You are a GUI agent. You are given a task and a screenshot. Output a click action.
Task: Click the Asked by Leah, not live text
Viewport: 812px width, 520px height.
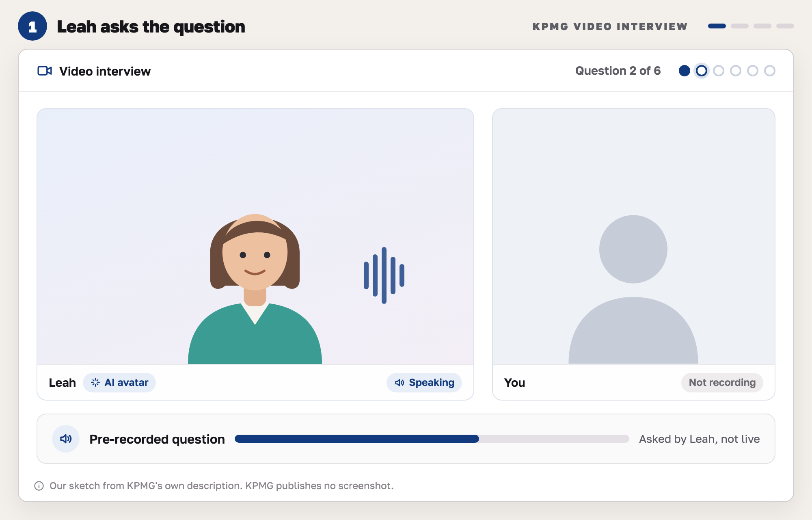click(700, 439)
